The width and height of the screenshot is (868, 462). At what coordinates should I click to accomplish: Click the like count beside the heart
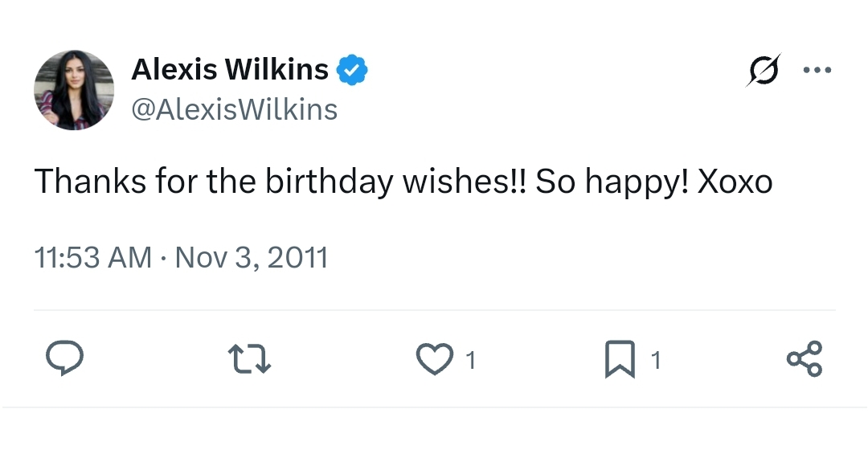(471, 361)
